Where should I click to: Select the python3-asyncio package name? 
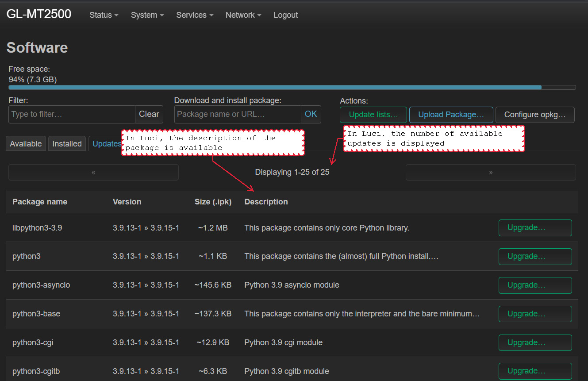[41, 285]
